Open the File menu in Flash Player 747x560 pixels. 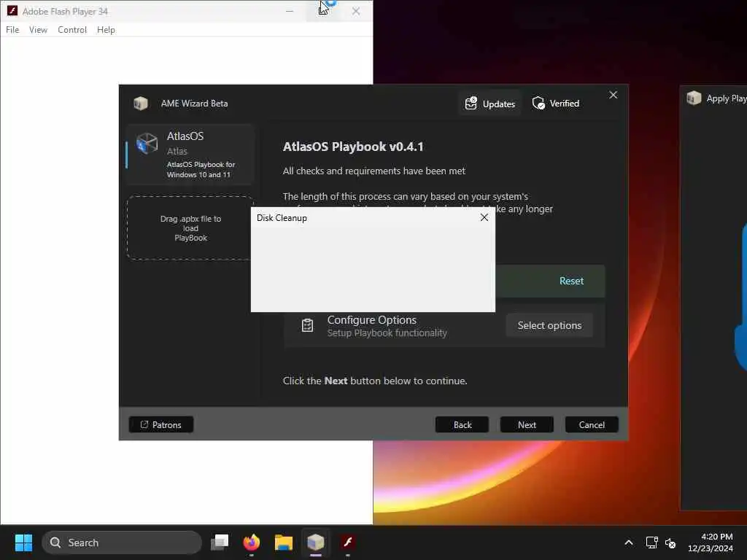[x=12, y=29]
